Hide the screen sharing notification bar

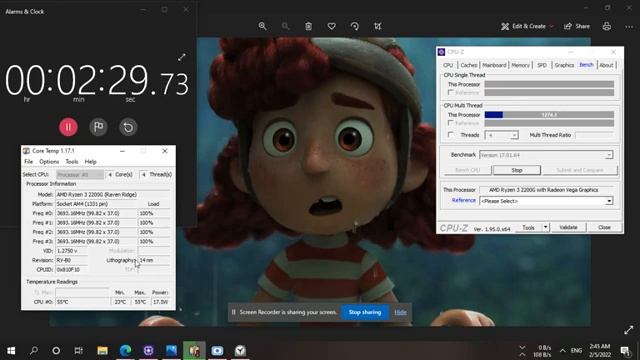click(400, 312)
